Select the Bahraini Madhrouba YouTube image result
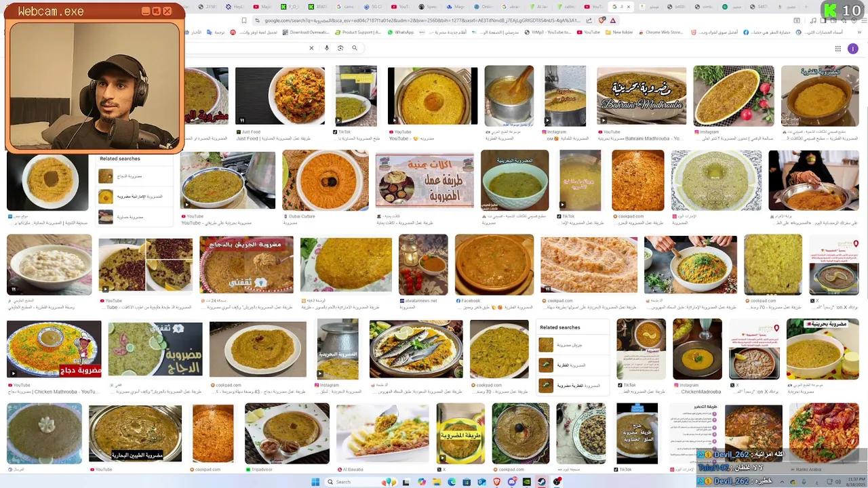 click(641, 96)
